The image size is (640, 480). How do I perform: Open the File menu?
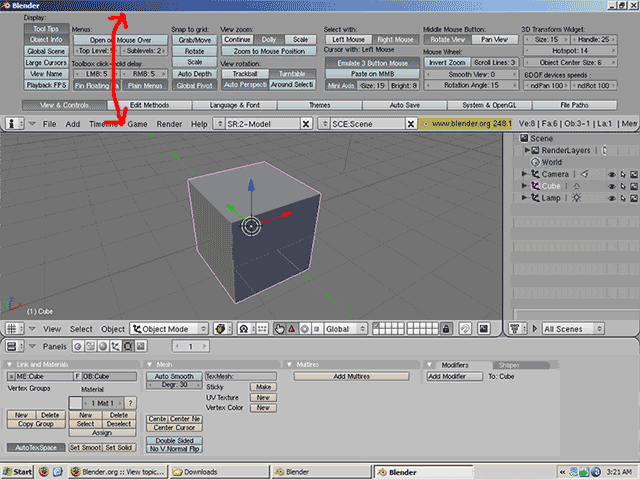[x=49, y=124]
